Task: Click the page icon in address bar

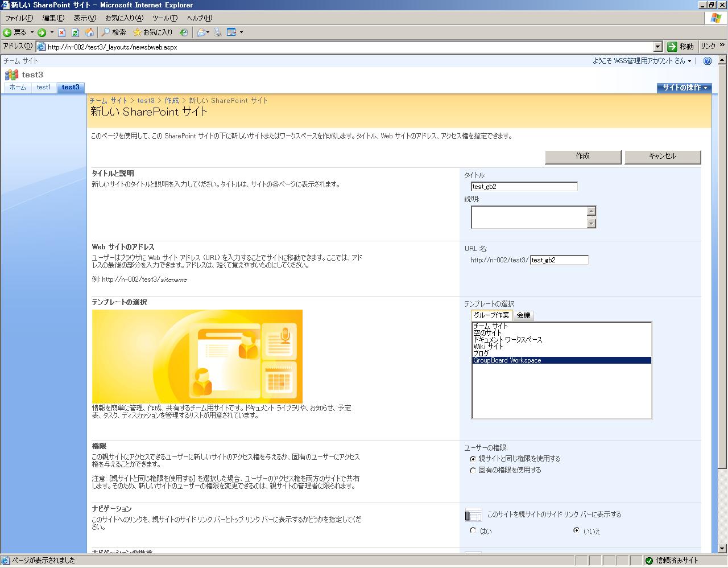Action: [41, 47]
